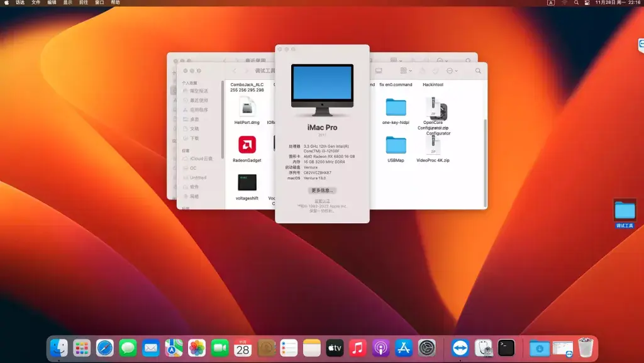Open Disk Utility from the Dock

coord(483,349)
